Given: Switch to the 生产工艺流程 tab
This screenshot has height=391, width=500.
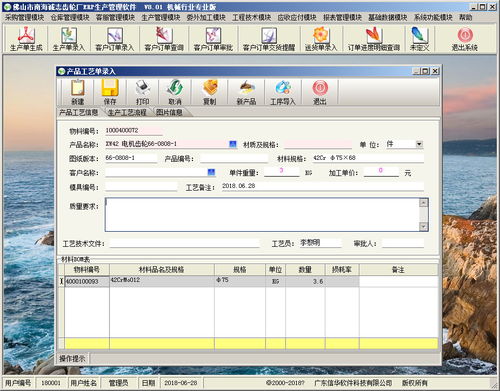Looking at the screenshot, I should (127, 112).
